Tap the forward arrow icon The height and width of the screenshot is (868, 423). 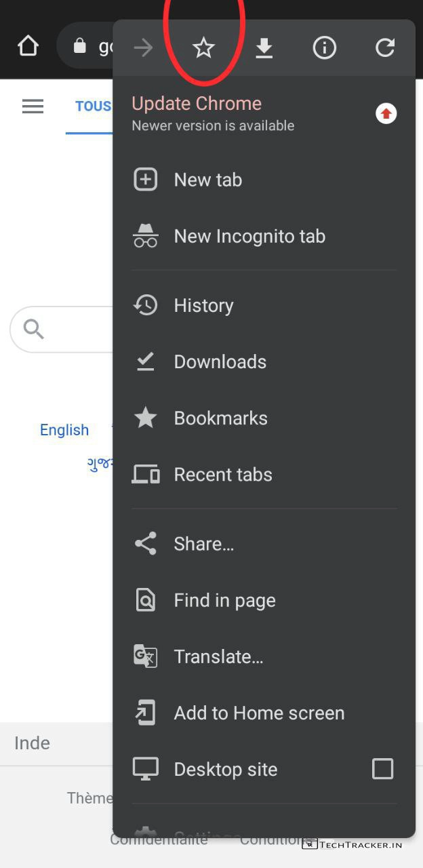[x=143, y=47]
